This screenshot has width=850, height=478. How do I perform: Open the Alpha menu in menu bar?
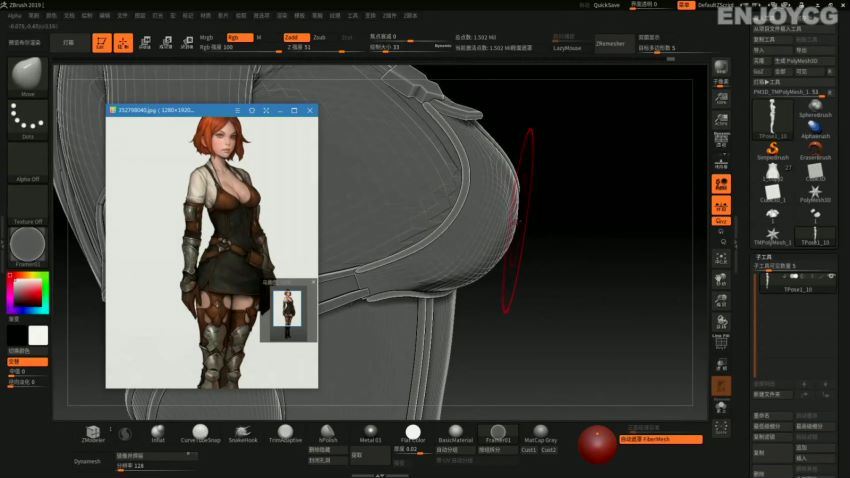pyautogui.click(x=15, y=16)
